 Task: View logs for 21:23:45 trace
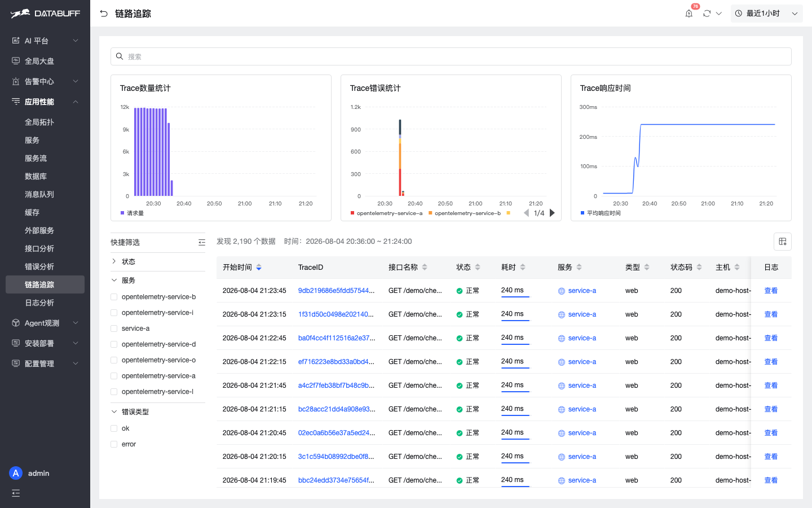[771, 291]
